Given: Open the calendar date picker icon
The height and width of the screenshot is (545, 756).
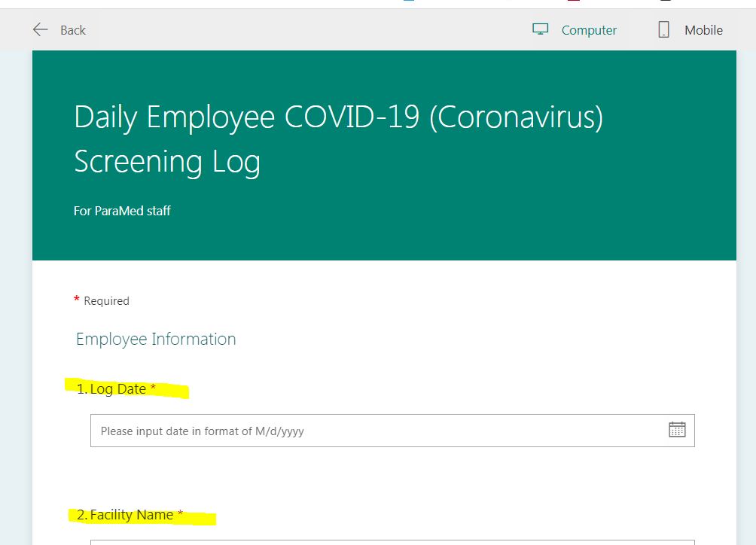Looking at the screenshot, I should [x=677, y=429].
